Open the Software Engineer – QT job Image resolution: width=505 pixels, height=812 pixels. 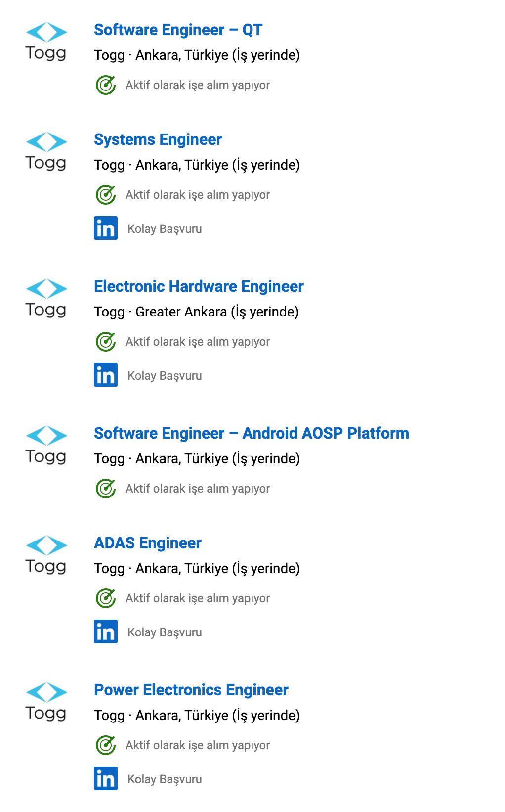click(x=178, y=30)
